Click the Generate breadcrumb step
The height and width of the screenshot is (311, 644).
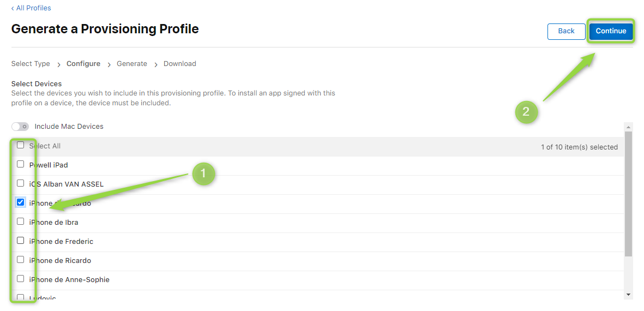pyautogui.click(x=132, y=64)
